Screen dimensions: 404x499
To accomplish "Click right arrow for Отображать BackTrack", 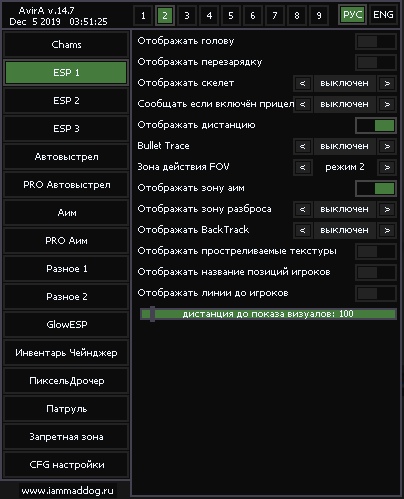I will click(x=387, y=230).
